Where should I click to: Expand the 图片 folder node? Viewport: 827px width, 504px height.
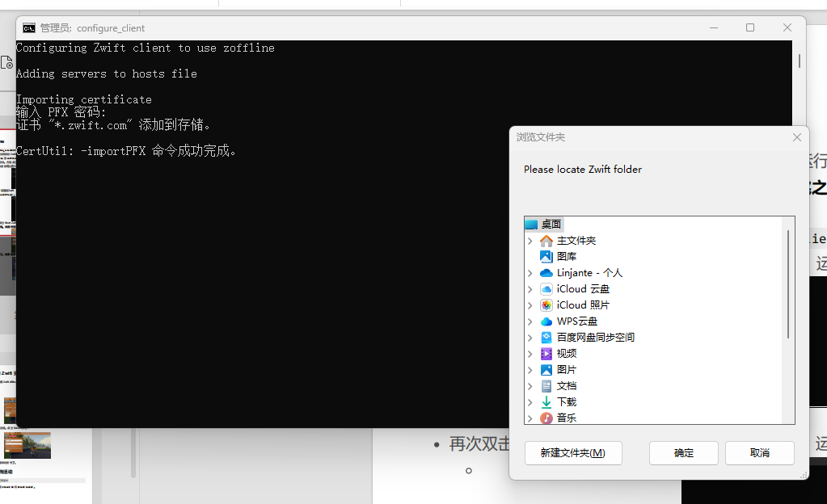[530, 370]
